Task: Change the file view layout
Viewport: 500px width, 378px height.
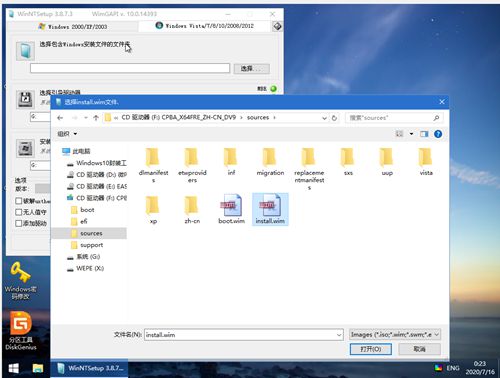Action: 399,134
